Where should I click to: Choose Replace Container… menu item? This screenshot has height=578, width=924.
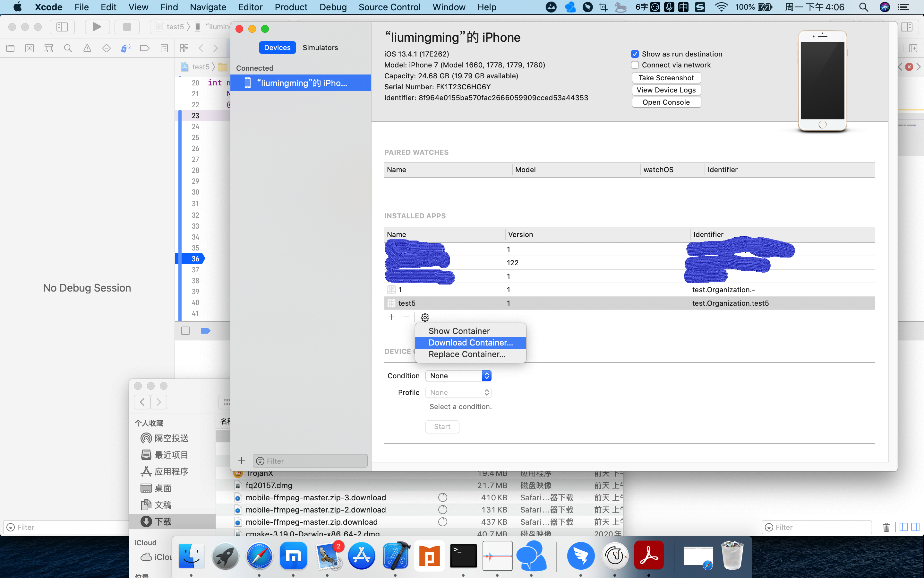coord(470,355)
